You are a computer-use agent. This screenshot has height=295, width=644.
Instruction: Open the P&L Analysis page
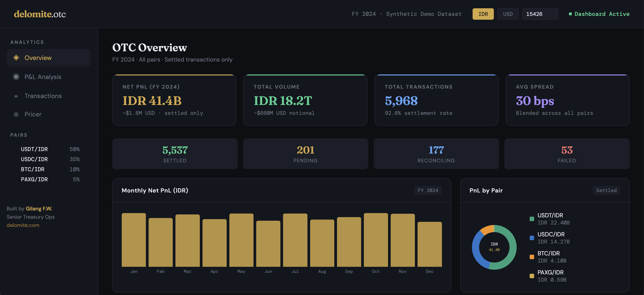43,77
